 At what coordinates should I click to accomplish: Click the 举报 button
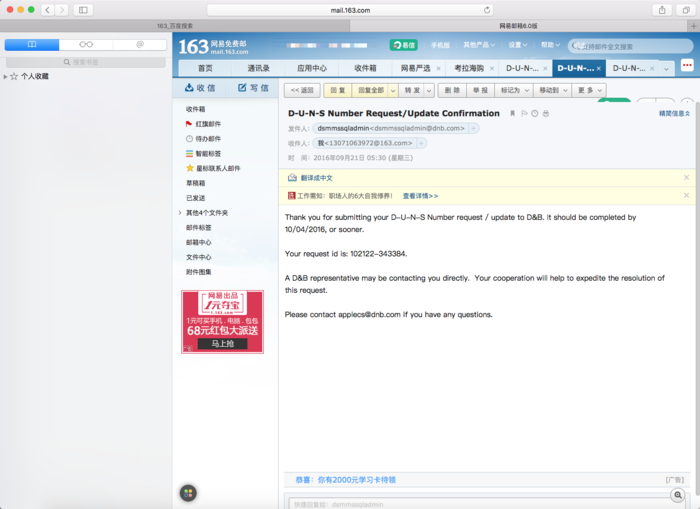tap(480, 90)
